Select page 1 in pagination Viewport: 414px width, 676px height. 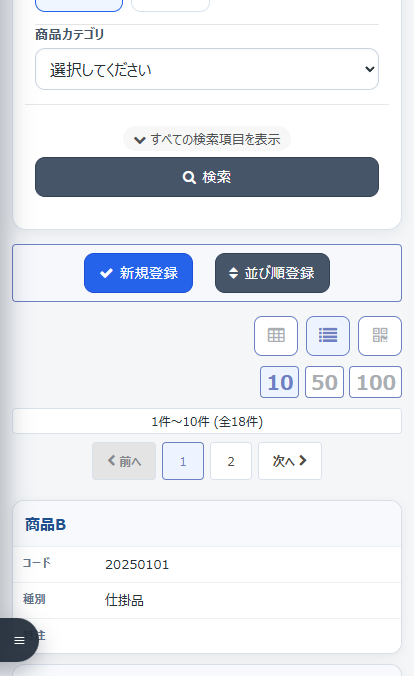[x=183, y=461]
